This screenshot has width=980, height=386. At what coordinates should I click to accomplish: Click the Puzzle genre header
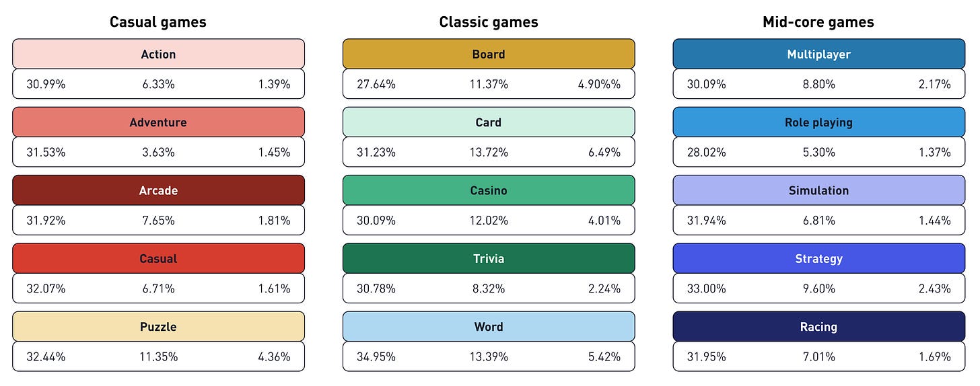pos(158,327)
